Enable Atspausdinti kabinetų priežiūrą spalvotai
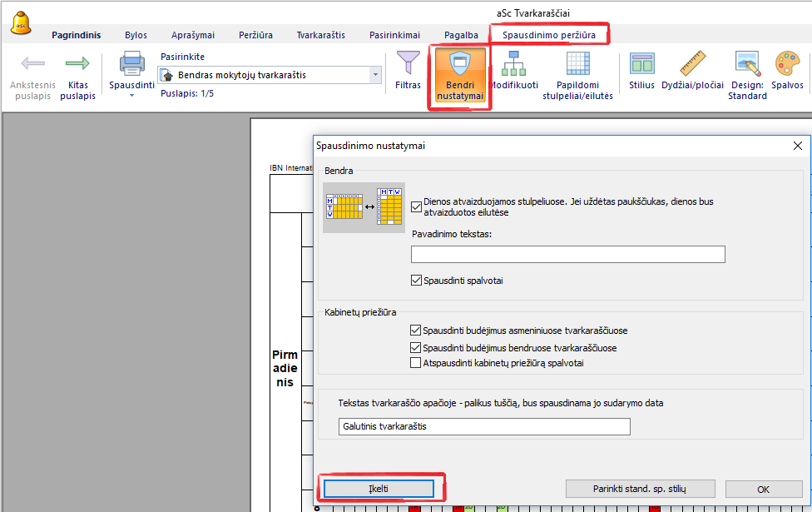The height and width of the screenshot is (512, 812). click(x=416, y=363)
